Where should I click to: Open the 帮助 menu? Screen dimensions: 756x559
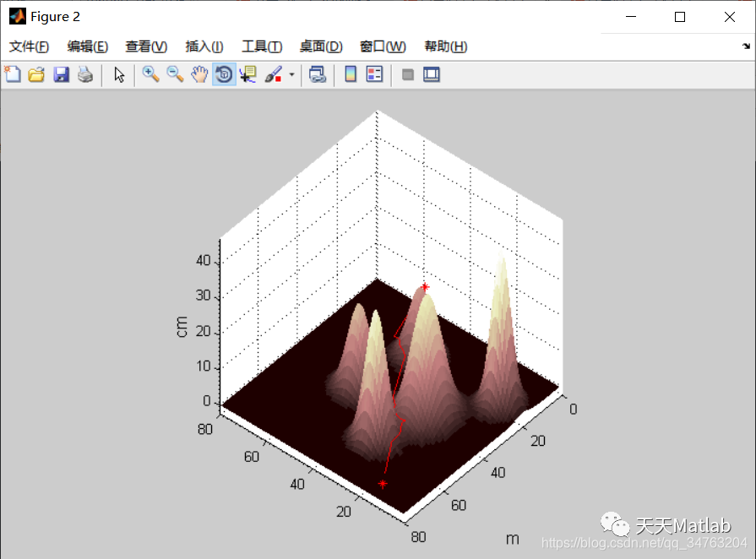tap(445, 46)
